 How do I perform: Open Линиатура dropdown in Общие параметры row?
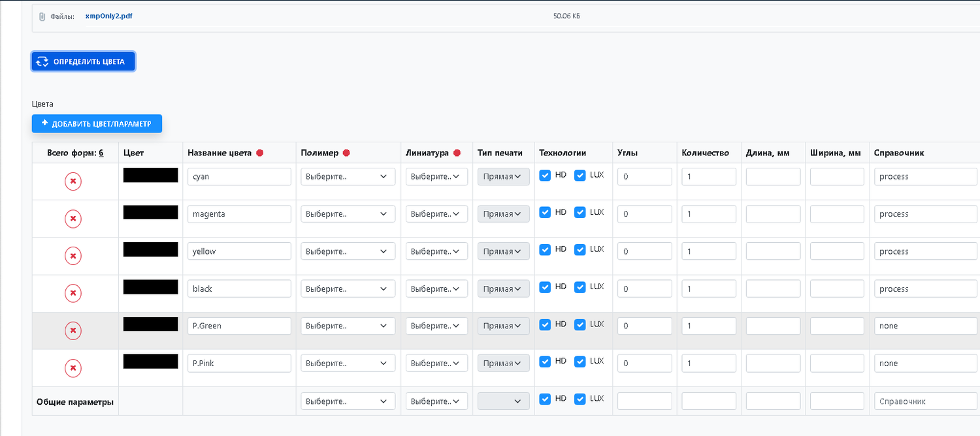coord(437,401)
